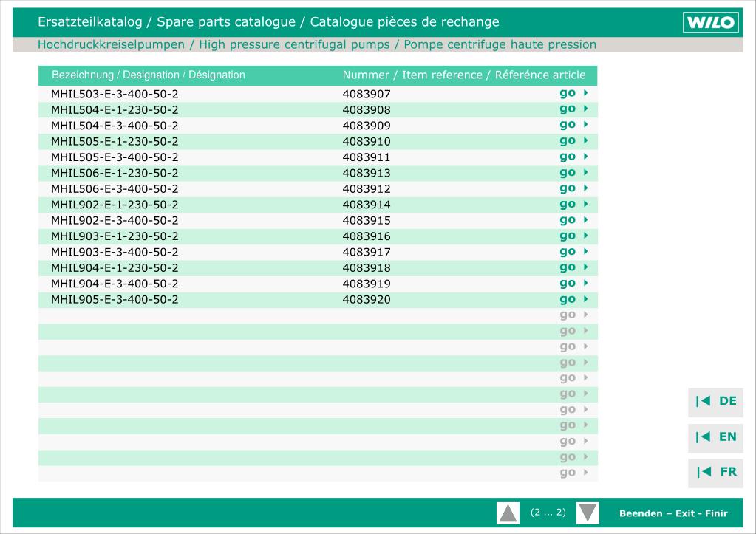Select designation MHIL506-E-3-400-50-2
756x534 pixels.
point(115,189)
